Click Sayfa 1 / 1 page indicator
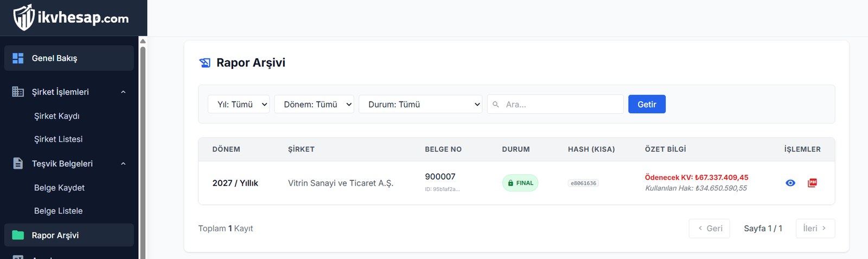Screen dimensions: 868x259 coord(763,229)
